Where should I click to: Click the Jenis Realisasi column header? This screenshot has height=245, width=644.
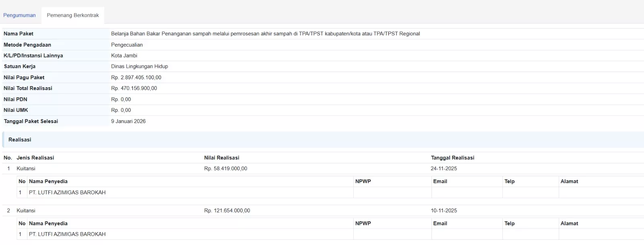(35, 158)
